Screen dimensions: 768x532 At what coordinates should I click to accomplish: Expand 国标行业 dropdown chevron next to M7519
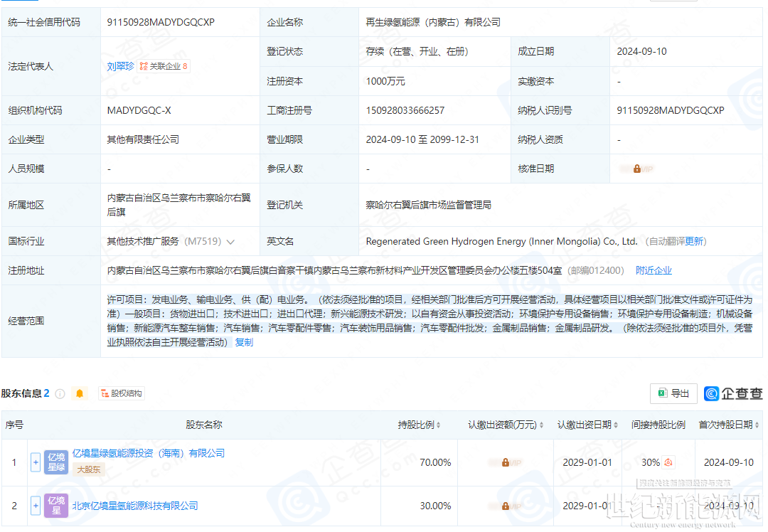click(230, 242)
